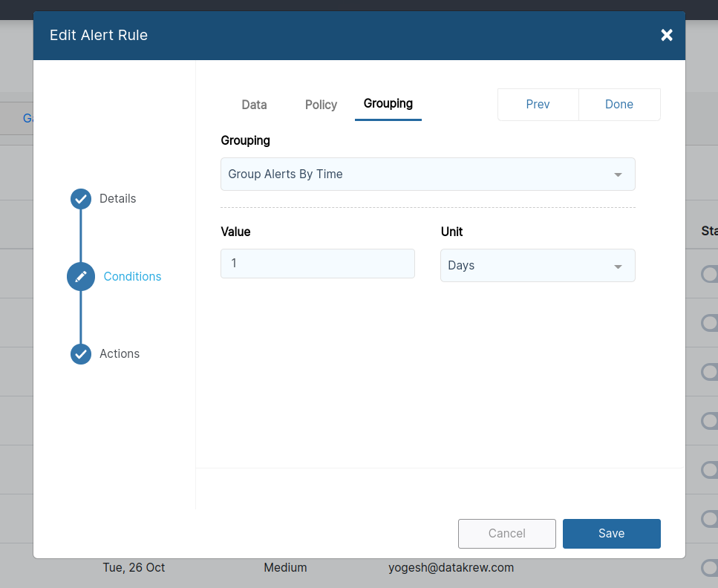The height and width of the screenshot is (588, 718).
Task: Click the chevron arrow on the Grouping selector
Action: [x=618, y=174]
